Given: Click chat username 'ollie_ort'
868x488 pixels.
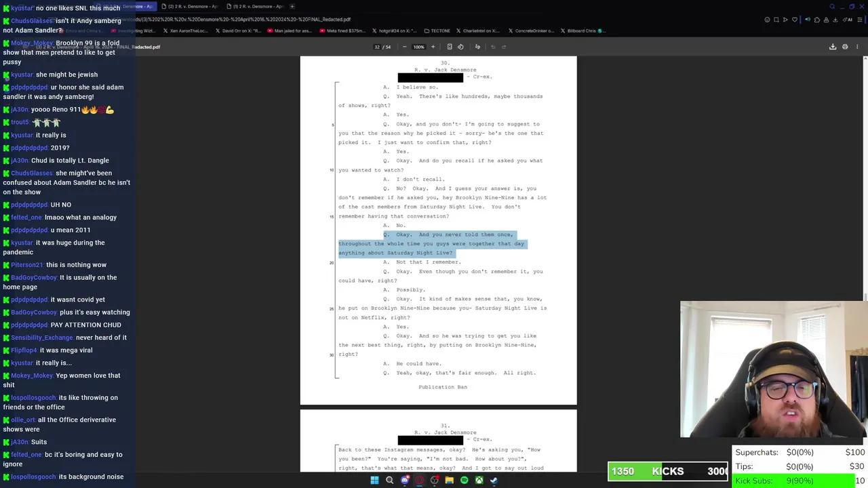Looking at the screenshot, I should coord(23,420).
